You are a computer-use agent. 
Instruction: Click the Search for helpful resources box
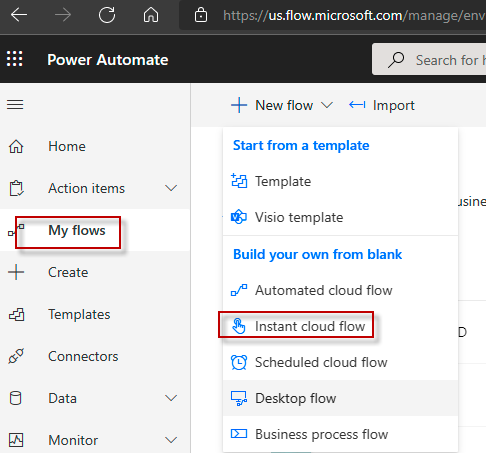click(x=429, y=59)
